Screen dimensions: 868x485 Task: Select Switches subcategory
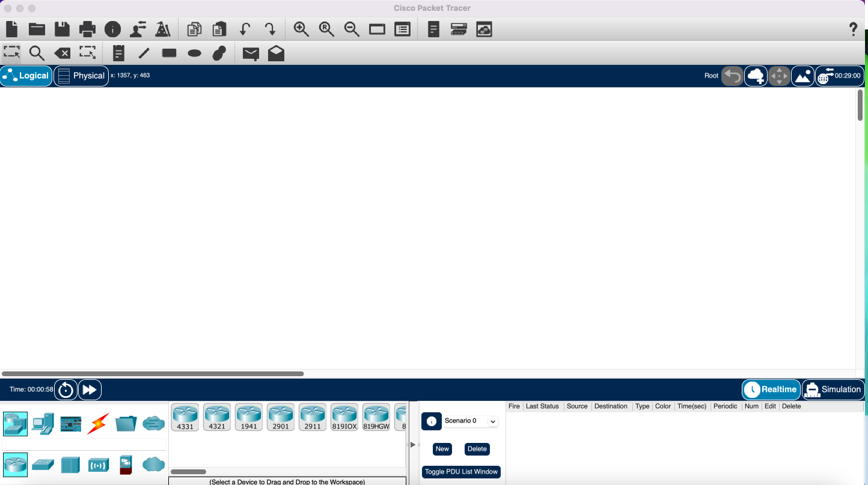(43, 465)
